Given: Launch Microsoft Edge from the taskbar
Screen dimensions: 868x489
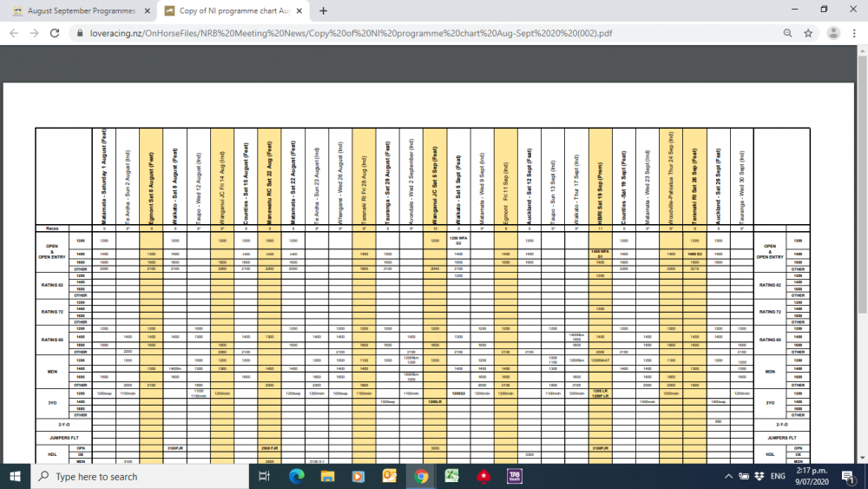Looking at the screenshot, I should tap(295, 476).
